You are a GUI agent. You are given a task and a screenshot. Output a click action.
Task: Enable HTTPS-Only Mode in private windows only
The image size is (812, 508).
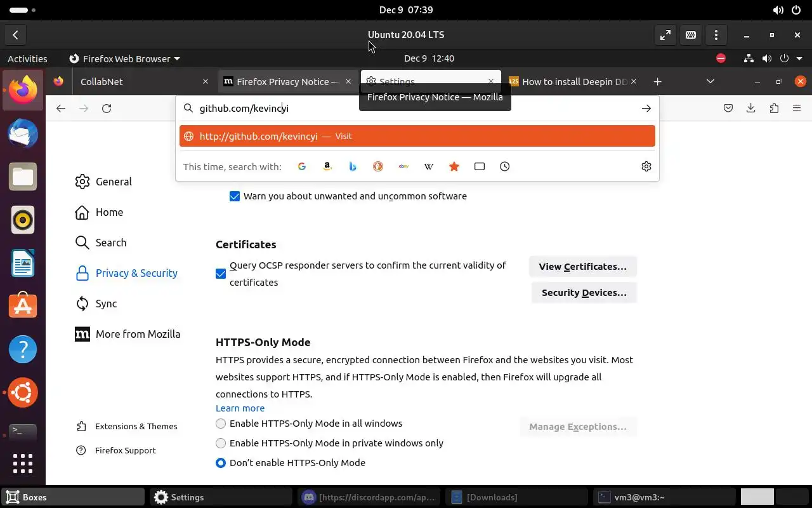221,443
